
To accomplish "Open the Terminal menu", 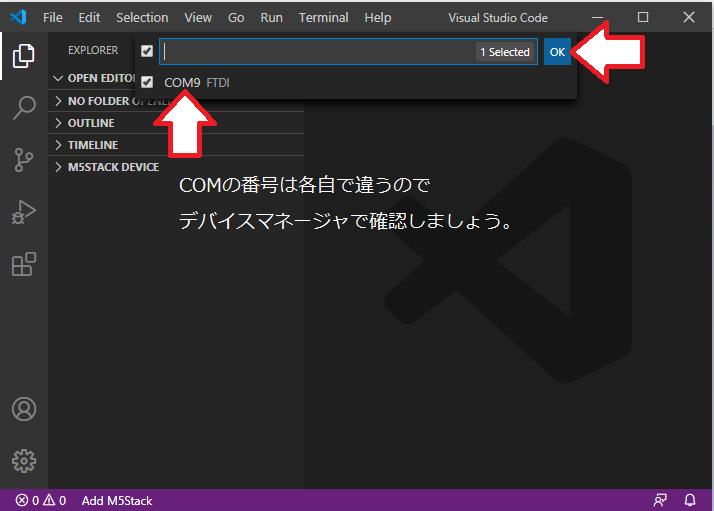I will (x=323, y=18).
